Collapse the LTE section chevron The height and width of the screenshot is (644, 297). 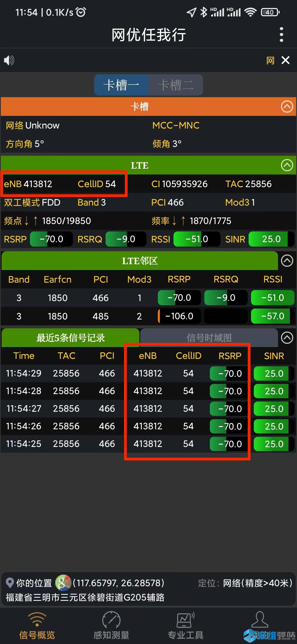tap(287, 165)
